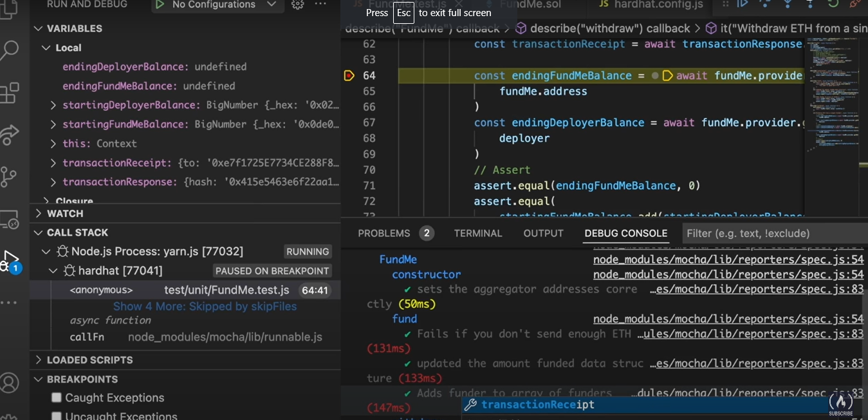The height and width of the screenshot is (420, 868).
Task: Click assert.equal(endingFundMeBalance, 0) on line 71
Action: tap(587, 186)
